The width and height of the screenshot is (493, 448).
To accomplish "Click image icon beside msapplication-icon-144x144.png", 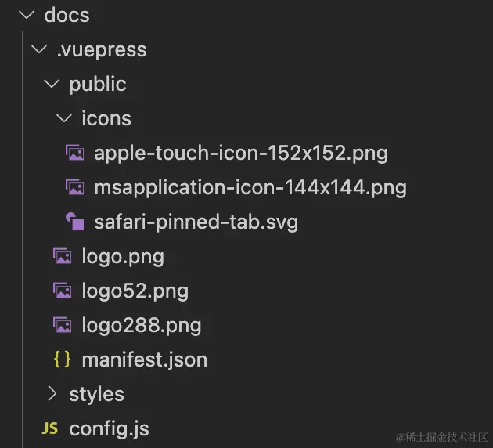I will pyautogui.click(x=75, y=187).
